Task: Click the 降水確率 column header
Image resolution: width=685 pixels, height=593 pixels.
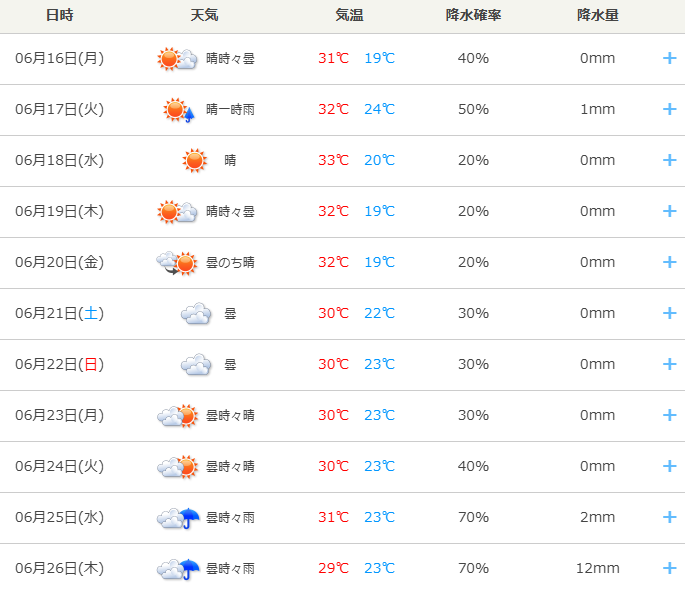Action: pos(473,15)
